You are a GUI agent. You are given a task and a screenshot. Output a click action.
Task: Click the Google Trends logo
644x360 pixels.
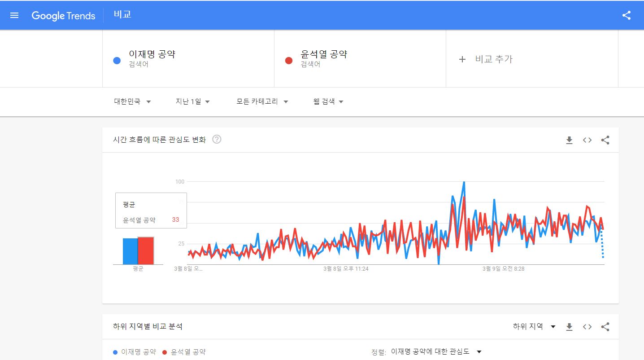click(x=63, y=16)
